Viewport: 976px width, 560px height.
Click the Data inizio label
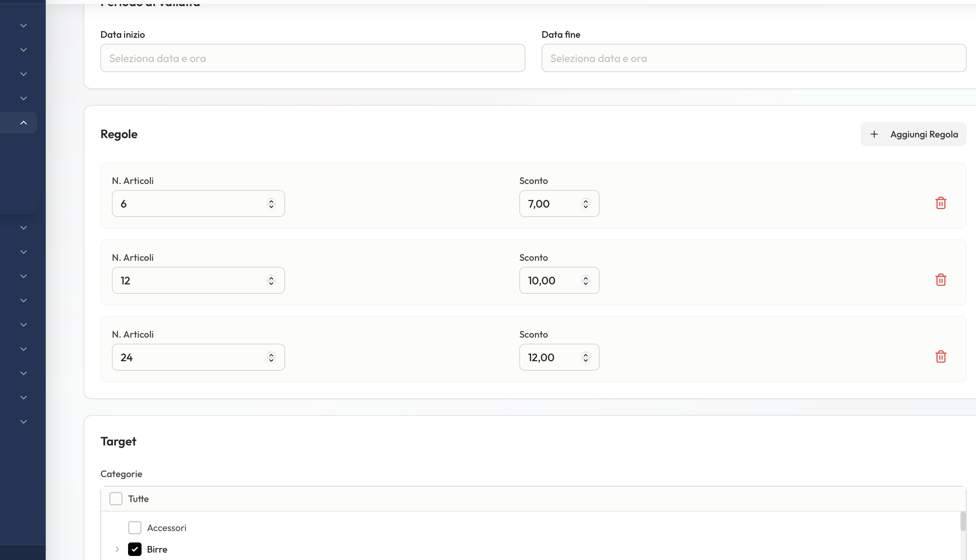123,35
